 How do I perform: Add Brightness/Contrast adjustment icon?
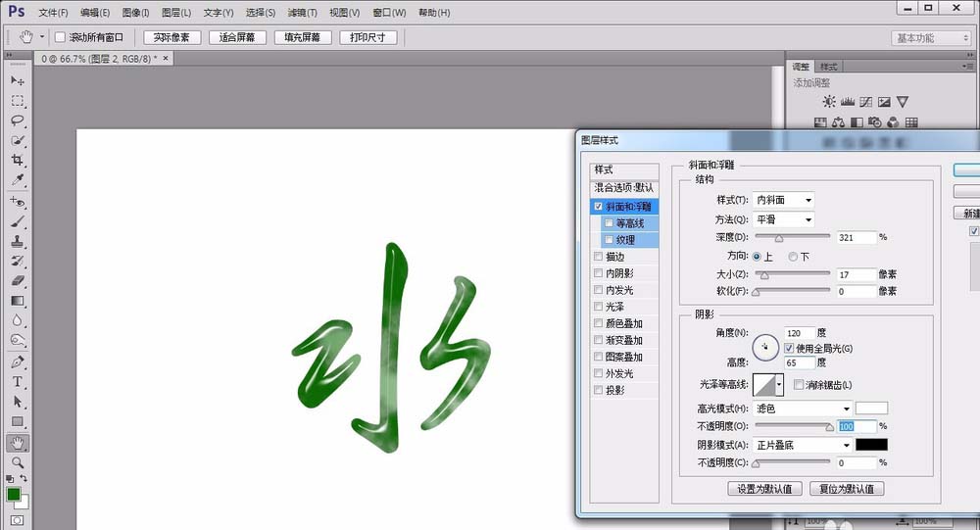(x=829, y=101)
